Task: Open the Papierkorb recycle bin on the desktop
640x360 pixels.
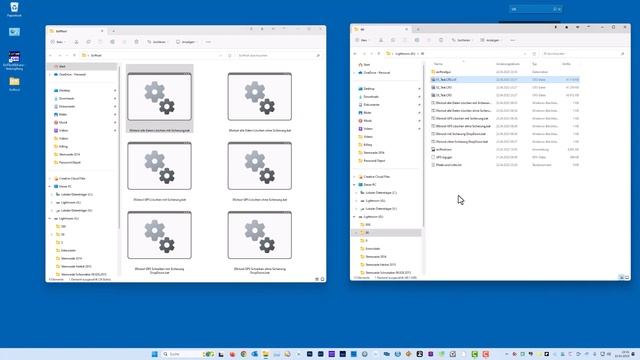Action: pyautogui.click(x=14, y=10)
